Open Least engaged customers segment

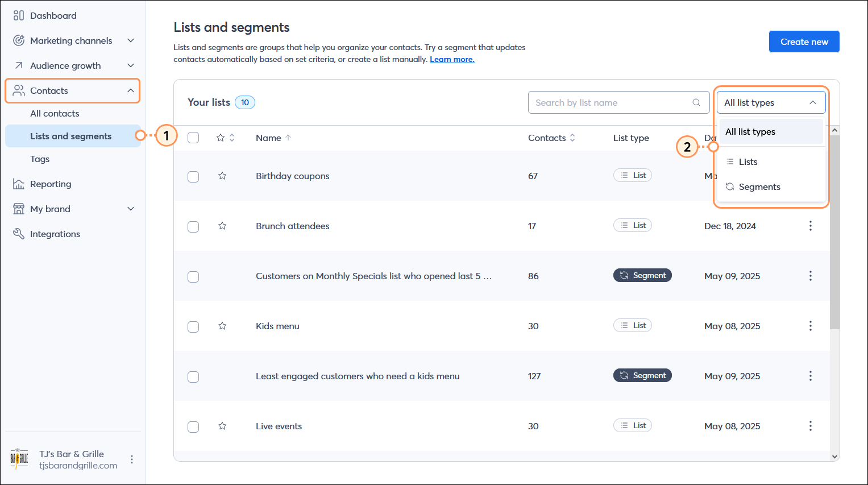[x=358, y=376]
